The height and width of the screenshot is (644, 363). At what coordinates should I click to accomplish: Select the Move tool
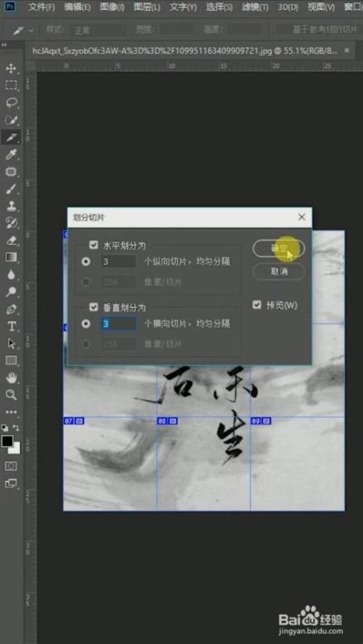pyautogui.click(x=11, y=68)
